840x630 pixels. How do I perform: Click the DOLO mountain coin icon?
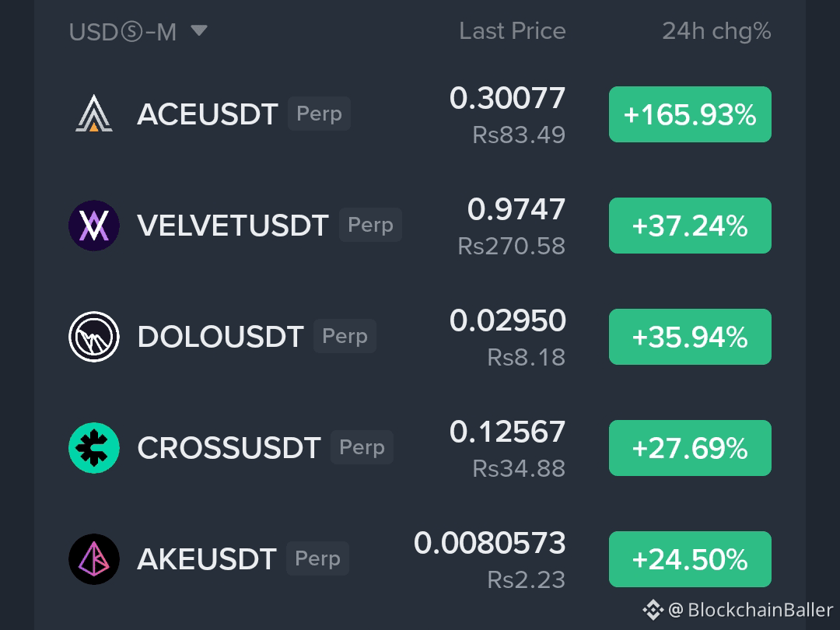[94, 337]
